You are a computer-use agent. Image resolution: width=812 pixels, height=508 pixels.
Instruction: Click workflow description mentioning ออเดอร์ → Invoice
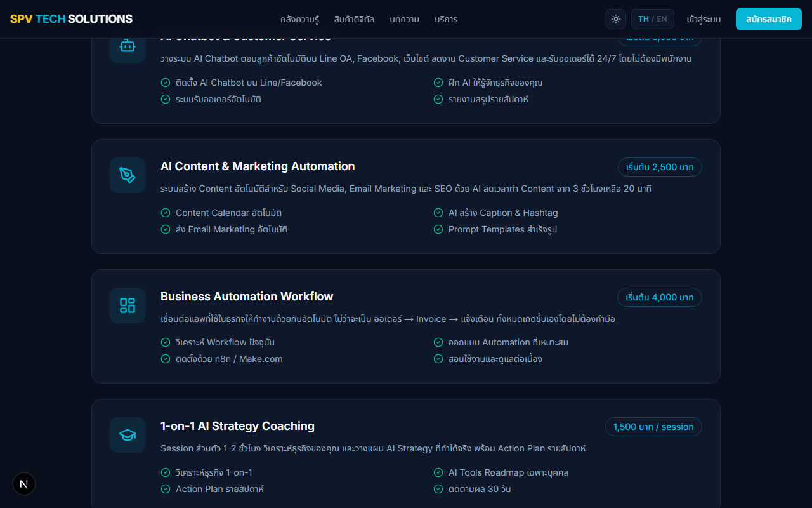tap(388, 319)
